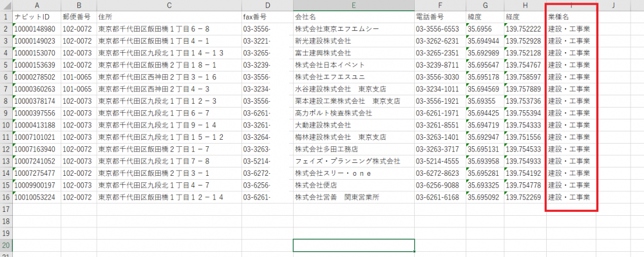
Task: Select latitude value 35.6956
Action: pyautogui.click(x=485, y=29)
